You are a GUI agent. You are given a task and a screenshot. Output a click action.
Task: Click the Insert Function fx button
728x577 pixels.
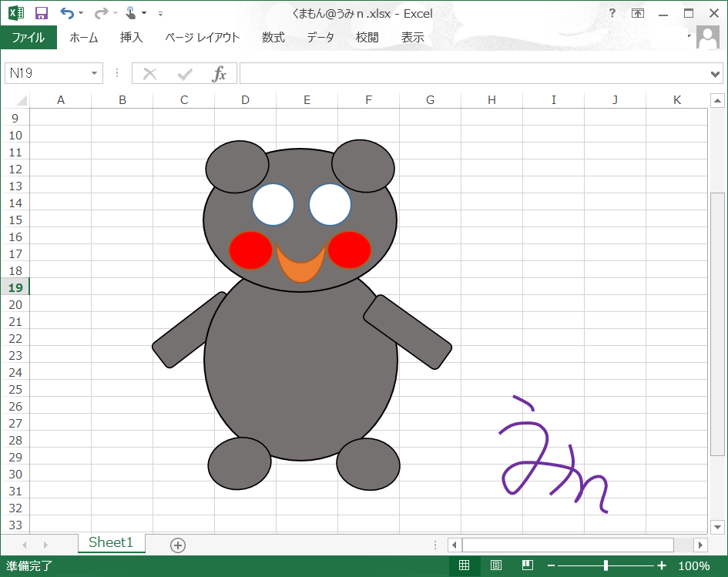pos(219,73)
